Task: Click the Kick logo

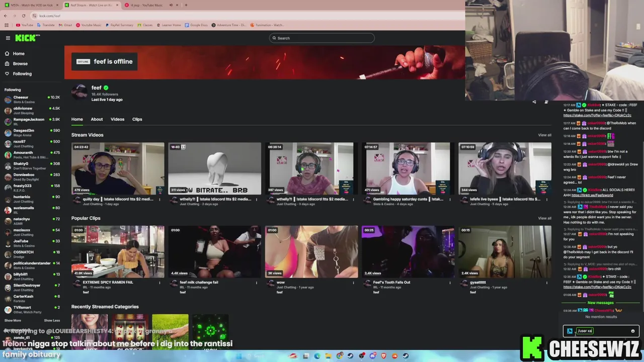Action: 27,38
